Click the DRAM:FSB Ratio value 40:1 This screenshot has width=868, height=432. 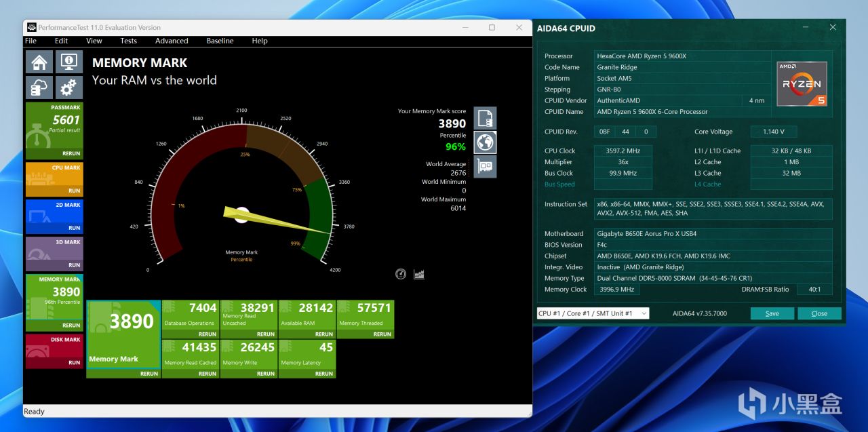point(814,290)
